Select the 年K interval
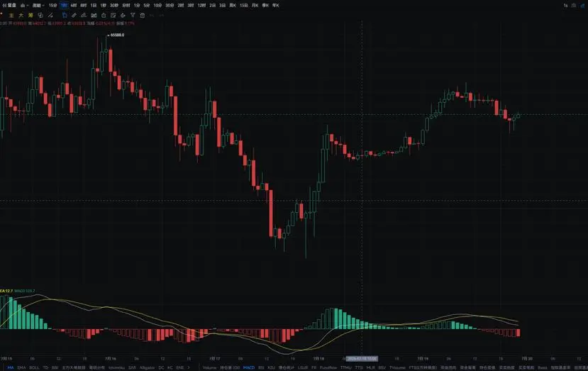Image resolution: width=588 pixels, height=371 pixels. (x=276, y=5)
